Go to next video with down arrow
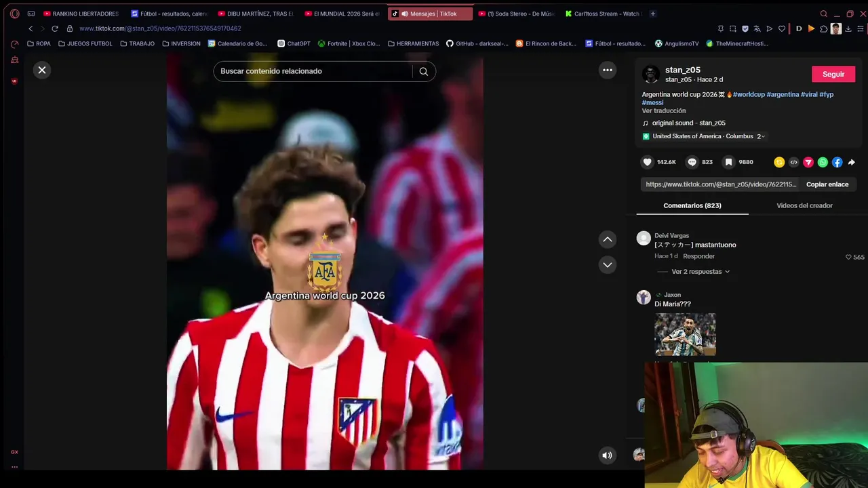Image resolution: width=868 pixels, height=488 pixels. point(608,265)
